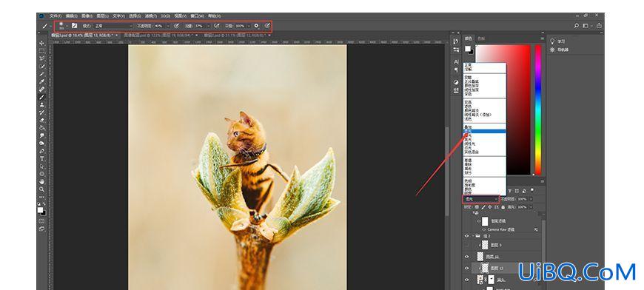Open the brush settings panel icon
The width and height of the screenshot is (644, 290).
point(74,25)
